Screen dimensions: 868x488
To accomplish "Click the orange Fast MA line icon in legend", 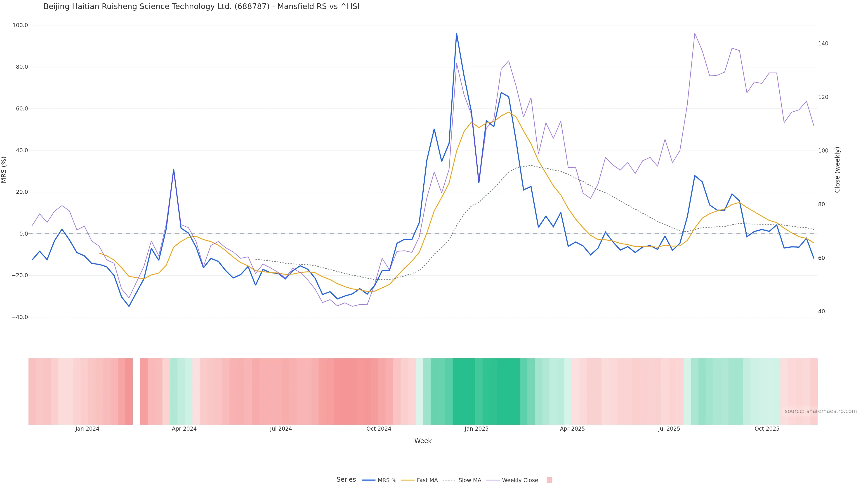I will (x=408, y=480).
